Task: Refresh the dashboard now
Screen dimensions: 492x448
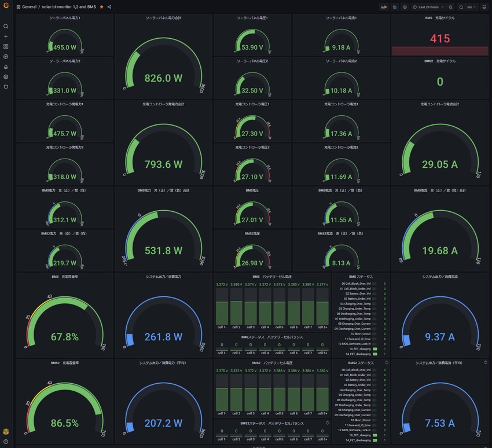Action: [x=461, y=7]
